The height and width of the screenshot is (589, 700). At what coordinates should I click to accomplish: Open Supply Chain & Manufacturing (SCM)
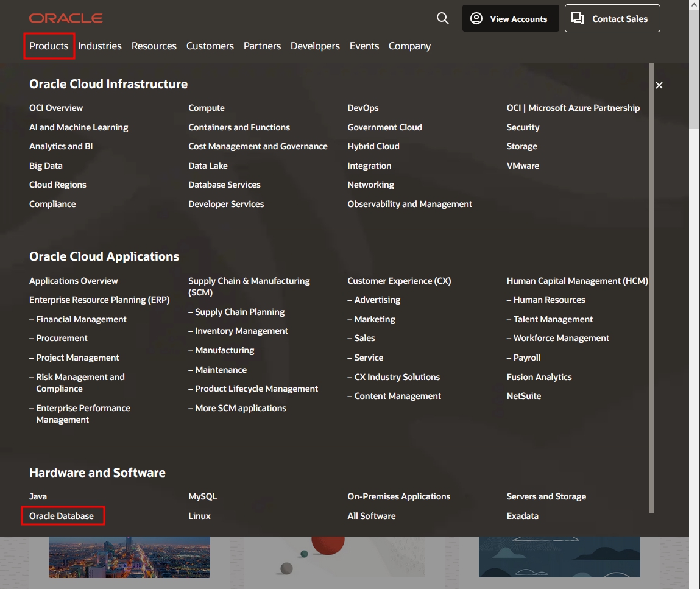[249, 286]
